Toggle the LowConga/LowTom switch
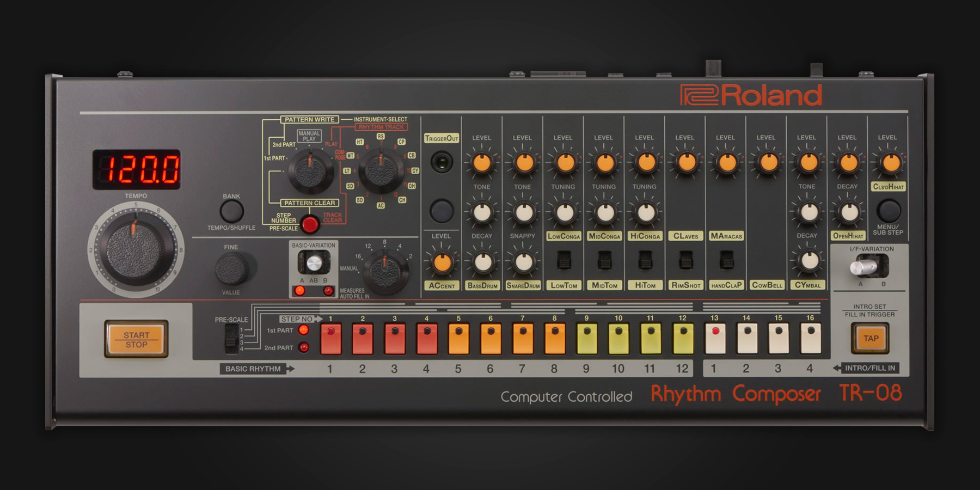 coord(564,260)
